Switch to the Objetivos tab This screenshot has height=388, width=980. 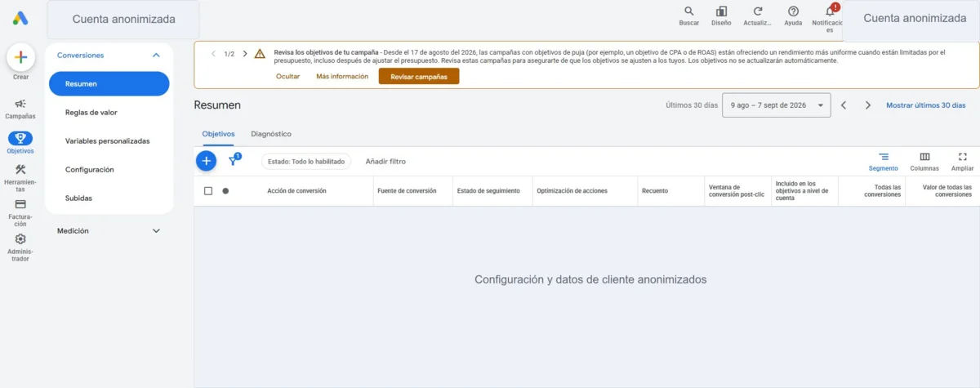point(218,134)
